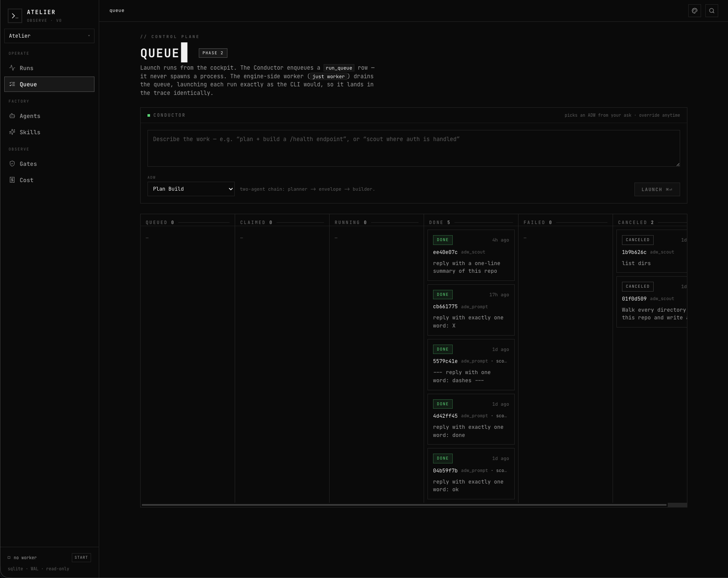
Task: Click the CANCELED badge on 1b9b626c
Action: tap(638, 240)
